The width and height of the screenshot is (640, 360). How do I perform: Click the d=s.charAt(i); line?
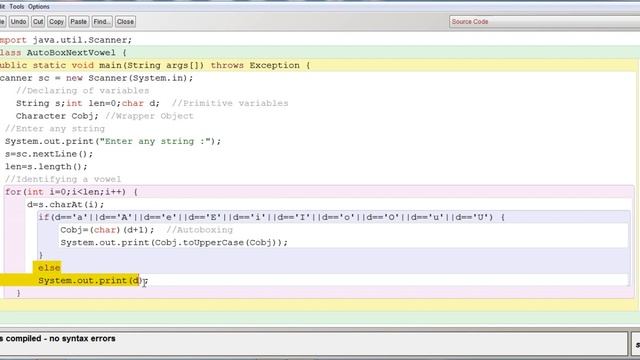tap(66, 204)
